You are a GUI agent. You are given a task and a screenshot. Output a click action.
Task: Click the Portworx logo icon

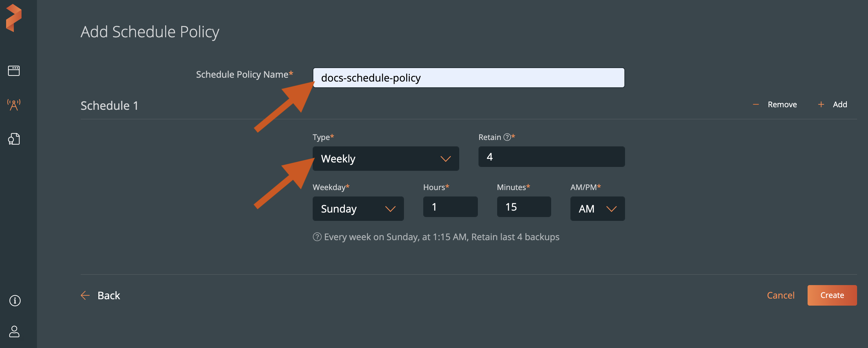[14, 18]
